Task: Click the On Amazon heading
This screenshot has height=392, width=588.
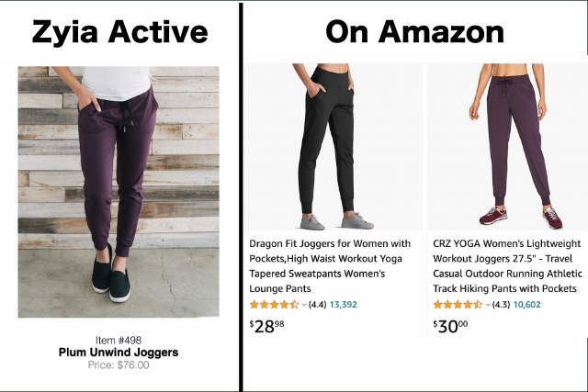Action: tap(414, 32)
